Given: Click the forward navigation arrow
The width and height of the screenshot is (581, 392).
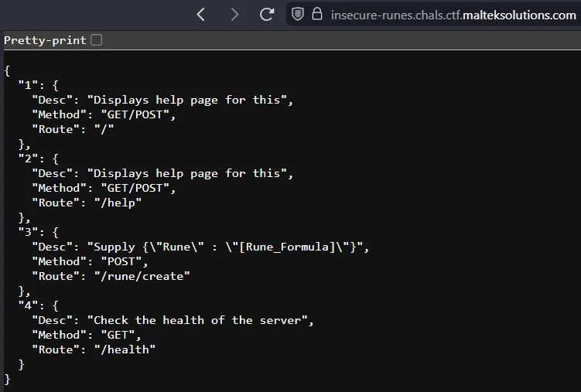Looking at the screenshot, I should (234, 15).
